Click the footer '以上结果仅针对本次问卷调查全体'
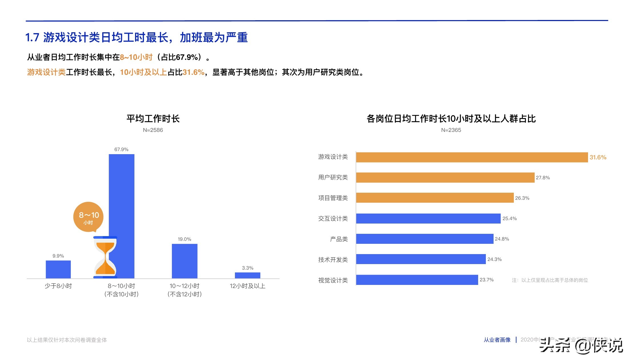Screen dimensions: 634x364 pos(67,340)
